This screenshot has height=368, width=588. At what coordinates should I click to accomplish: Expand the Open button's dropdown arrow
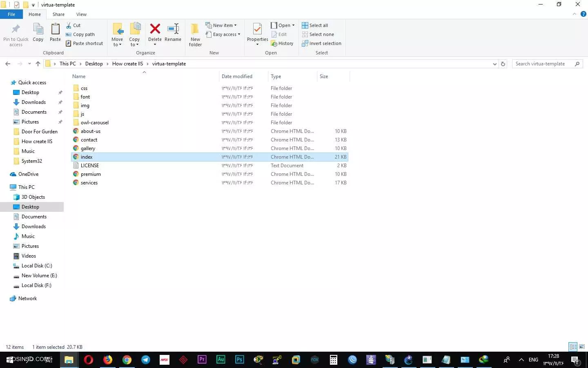[x=293, y=25]
